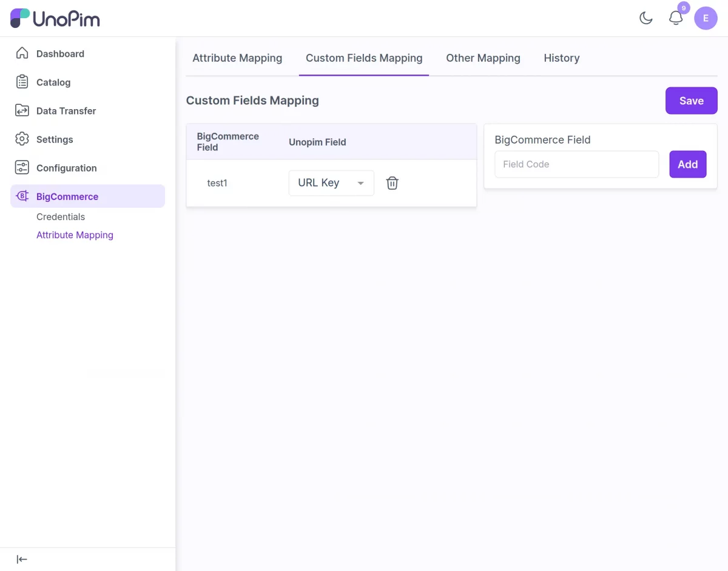This screenshot has height=571, width=728.
Task: Switch to the Attribute Mapping tab
Action: [x=237, y=58]
